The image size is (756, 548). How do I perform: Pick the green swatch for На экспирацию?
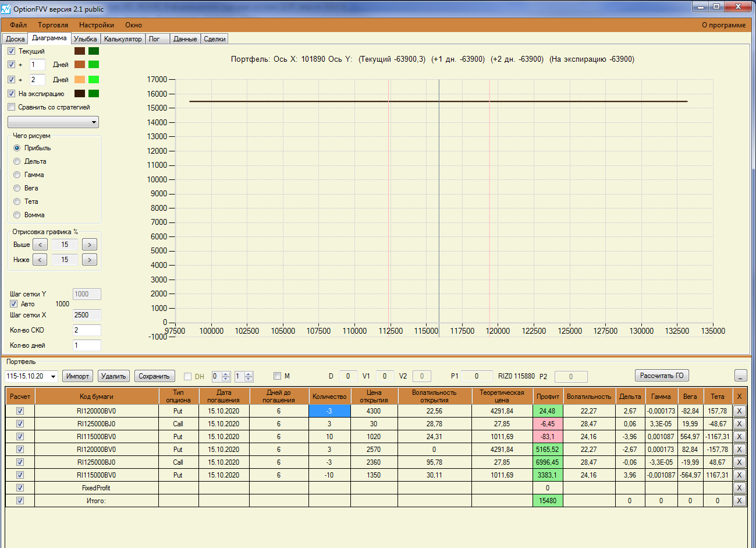pyautogui.click(x=94, y=93)
